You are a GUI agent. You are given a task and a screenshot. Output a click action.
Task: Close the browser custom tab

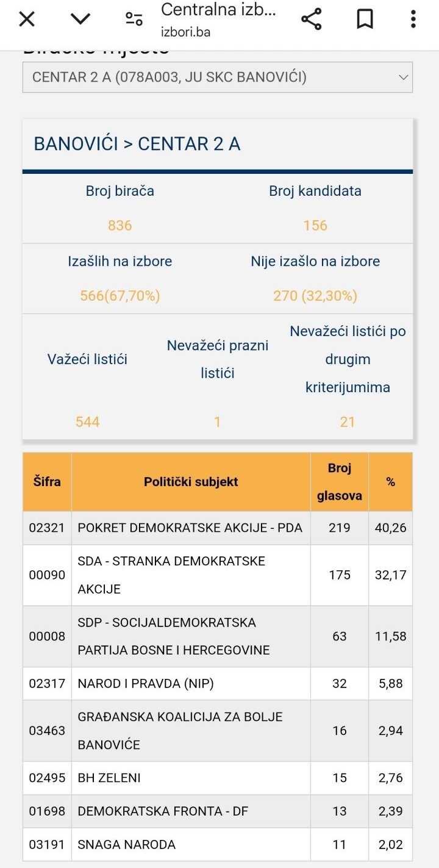click(27, 20)
